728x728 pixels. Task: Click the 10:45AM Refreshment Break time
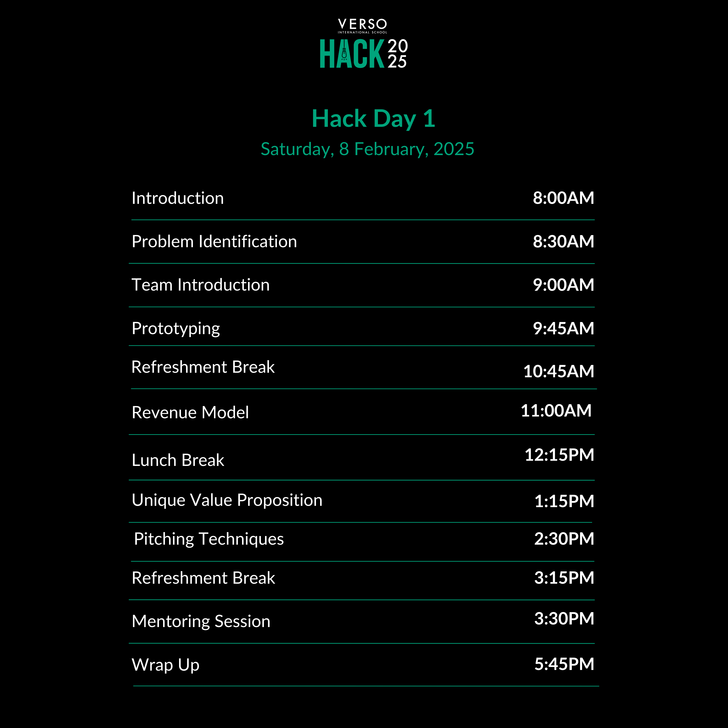click(x=559, y=371)
